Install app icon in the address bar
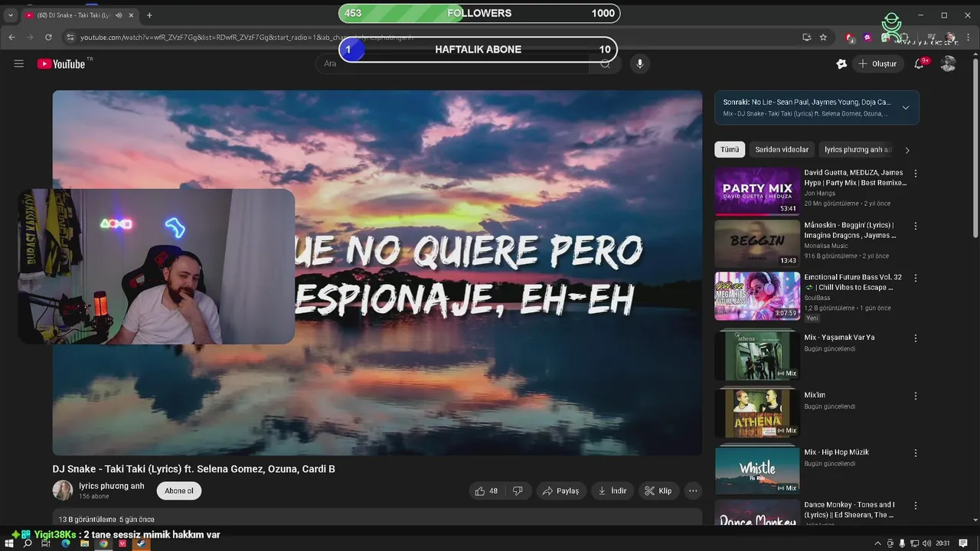This screenshot has width=980, height=551. coord(806,37)
